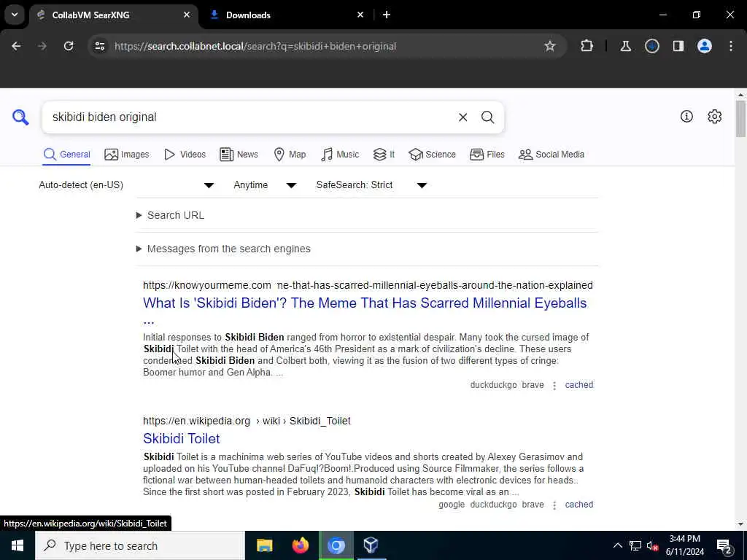The width and height of the screenshot is (747, 560).
Task: Click 'google' engine label under Wikipedia result
Action: (x=451, y=505)
